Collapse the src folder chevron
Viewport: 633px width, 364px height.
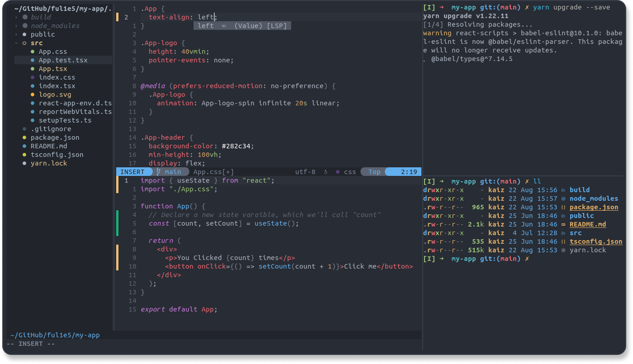(x=16, y=43)
